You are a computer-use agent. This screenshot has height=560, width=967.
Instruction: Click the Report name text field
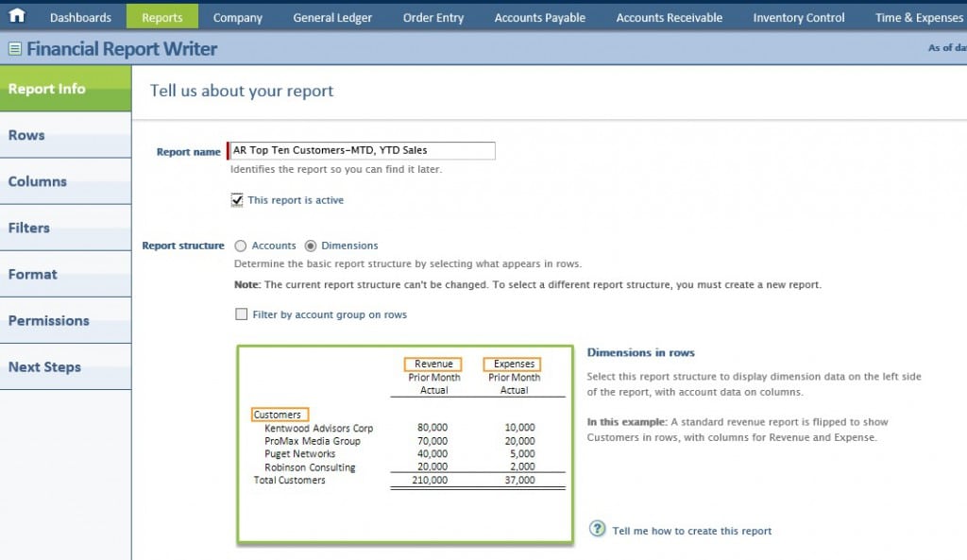(x=362, y=150)
